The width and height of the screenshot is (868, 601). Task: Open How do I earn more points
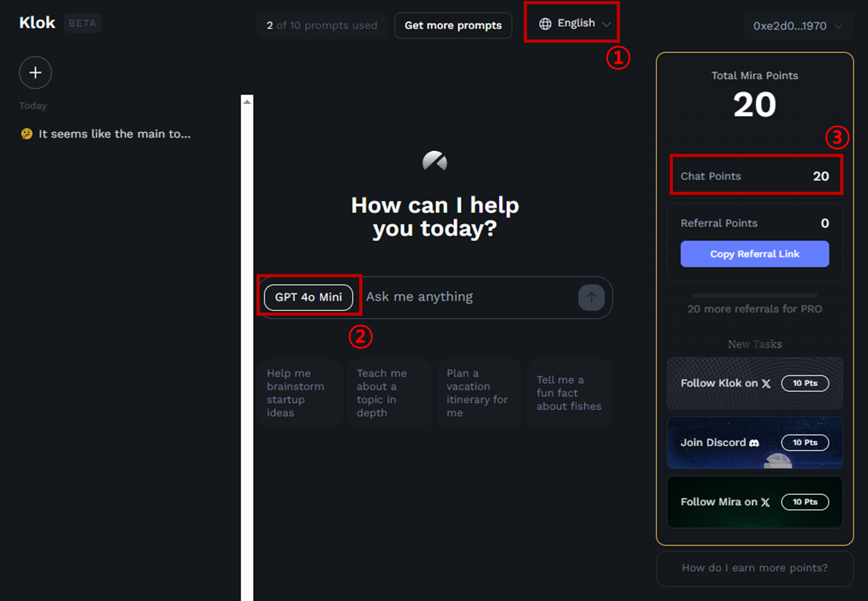click(755, 568)
